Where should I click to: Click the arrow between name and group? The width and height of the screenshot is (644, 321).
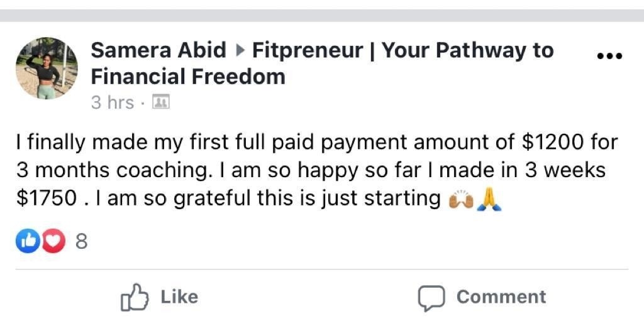click(240, 50)
